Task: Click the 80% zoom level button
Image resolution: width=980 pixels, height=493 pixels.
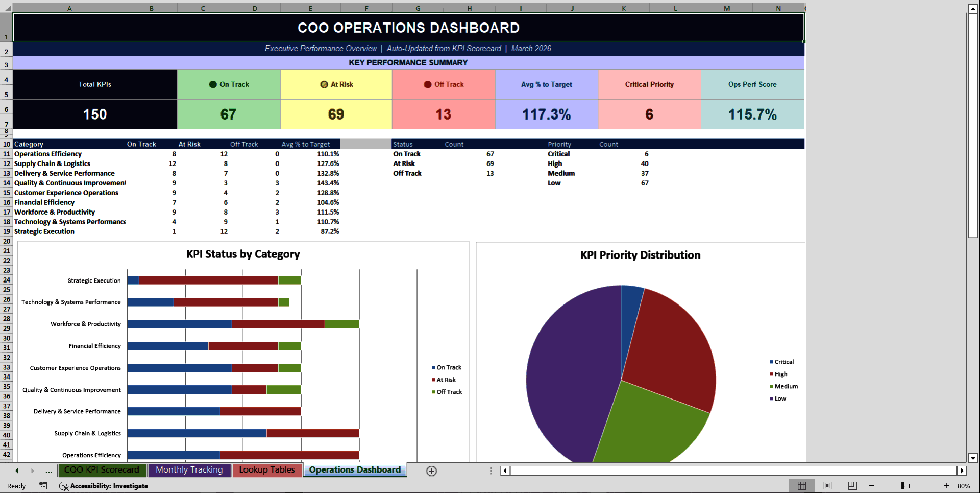Action: (x=964, y=486)
